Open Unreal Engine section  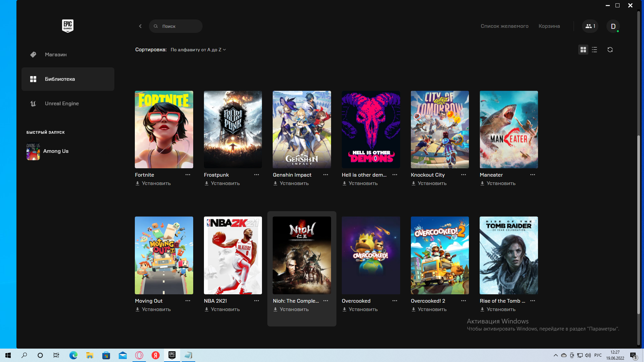[68, 104]
